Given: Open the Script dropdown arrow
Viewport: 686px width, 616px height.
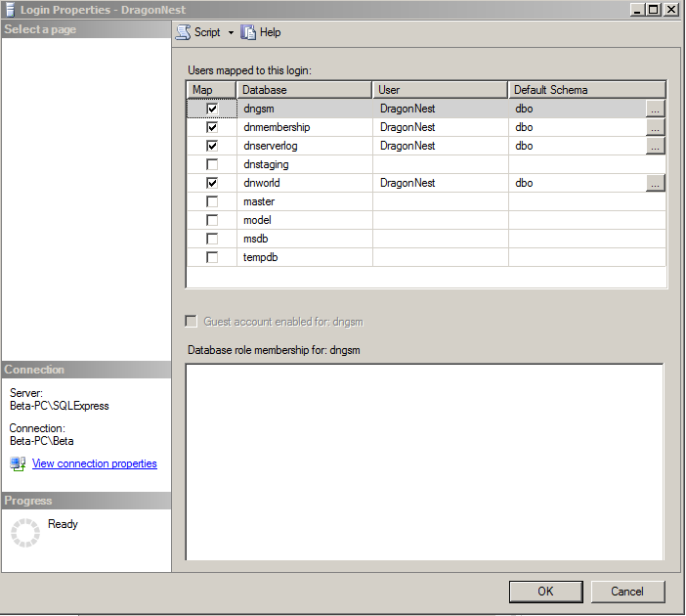Looking at the screenshot, I should tap(231, 33).
